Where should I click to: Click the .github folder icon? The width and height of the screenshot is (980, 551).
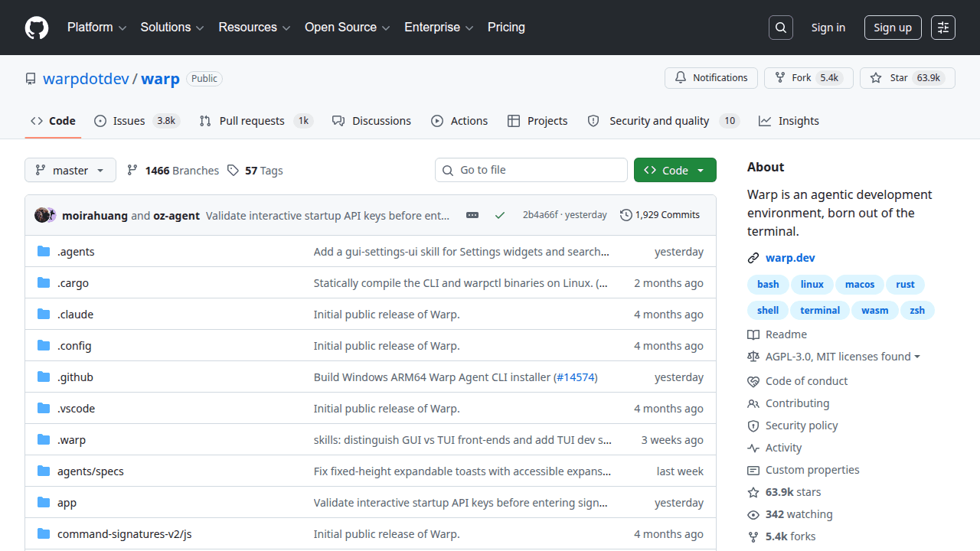tap(44, 377)
